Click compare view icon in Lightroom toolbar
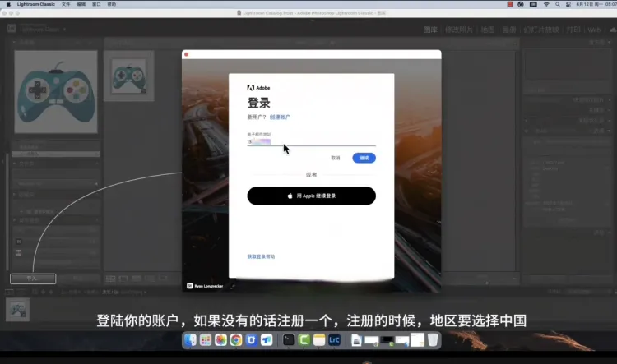The image size is (617, 364). click(137, 279)
